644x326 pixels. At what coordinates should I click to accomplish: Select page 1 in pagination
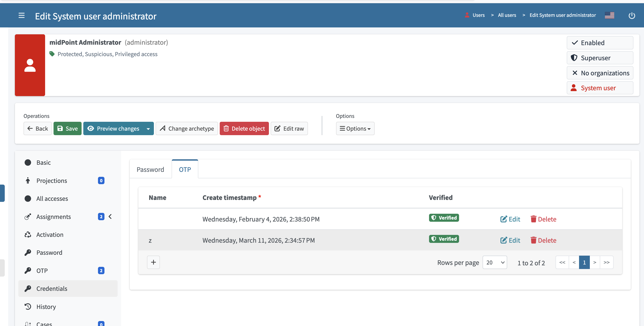[x=584, y=262]
